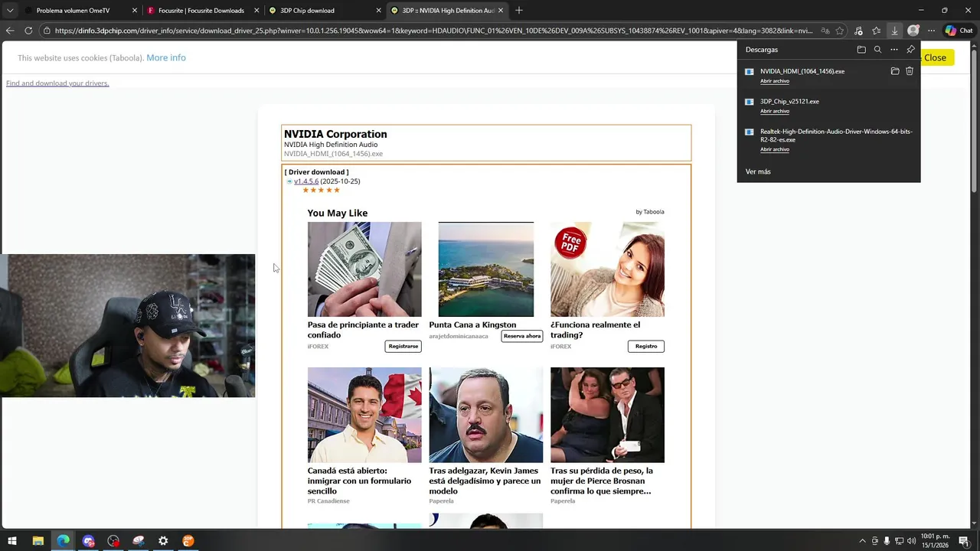Viewport: 980px width, 551px height.
Task: Open Settings gear from taskbar
Action: point(163,541)
